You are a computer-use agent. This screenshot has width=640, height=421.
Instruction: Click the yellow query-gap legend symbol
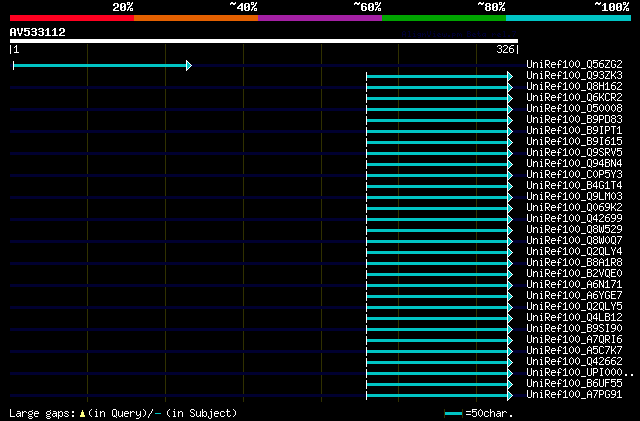click(x=82, y=414)
